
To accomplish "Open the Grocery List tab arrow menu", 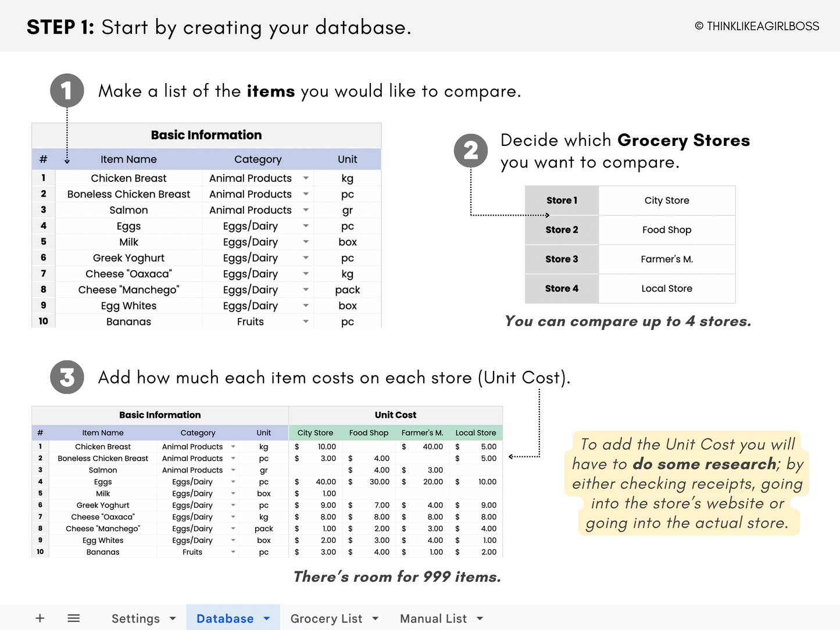I will [376, 618].
